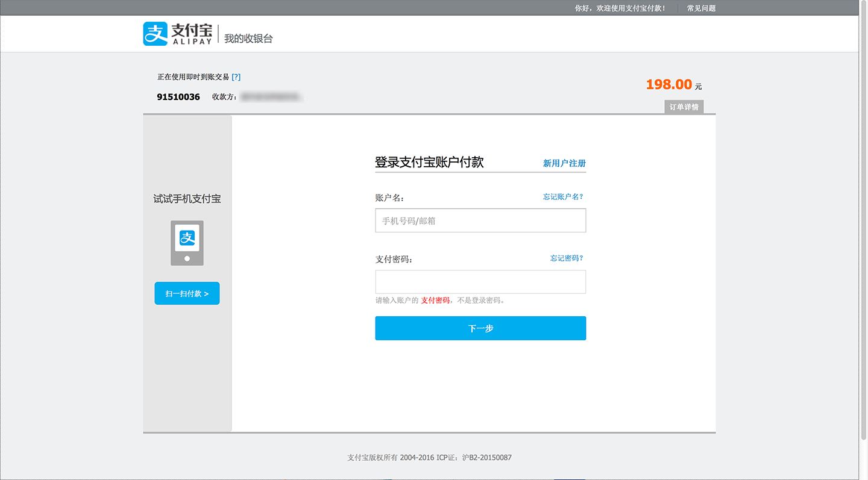Viewport: 868px width, 480px height.
Task: Click the 试试手机支付宝 sidebar area
Action: click(x=187, y=198)
